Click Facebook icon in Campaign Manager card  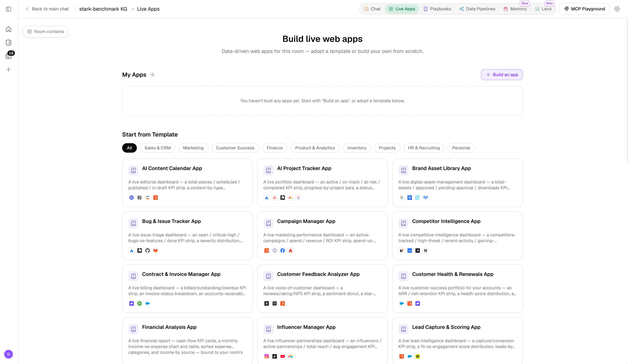[x=283, y=251]
